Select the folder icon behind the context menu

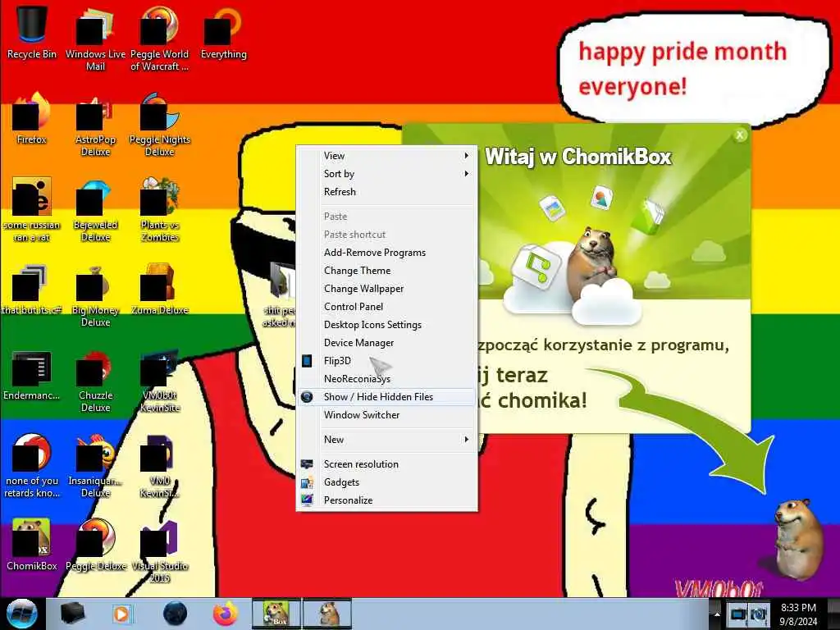(281, 294)
